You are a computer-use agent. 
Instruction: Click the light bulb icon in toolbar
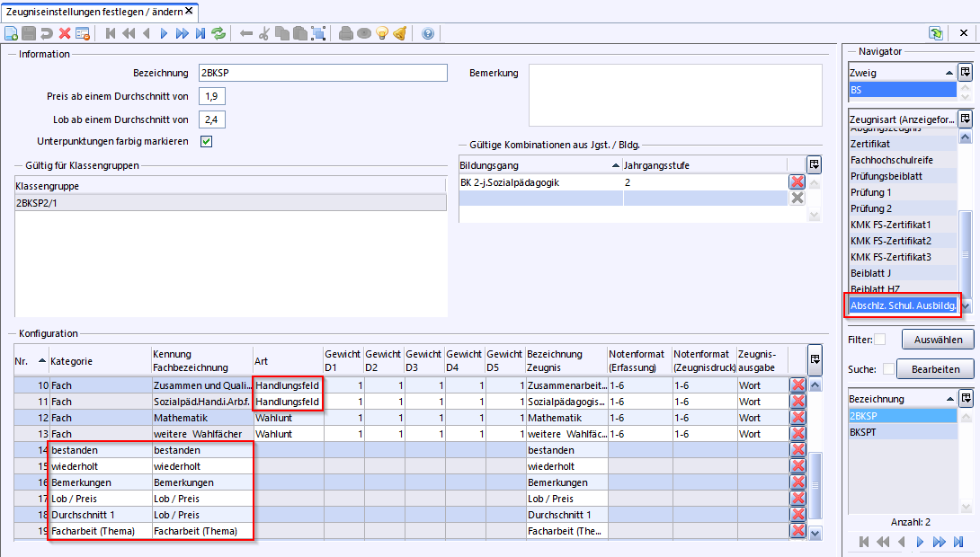[381, 33]
